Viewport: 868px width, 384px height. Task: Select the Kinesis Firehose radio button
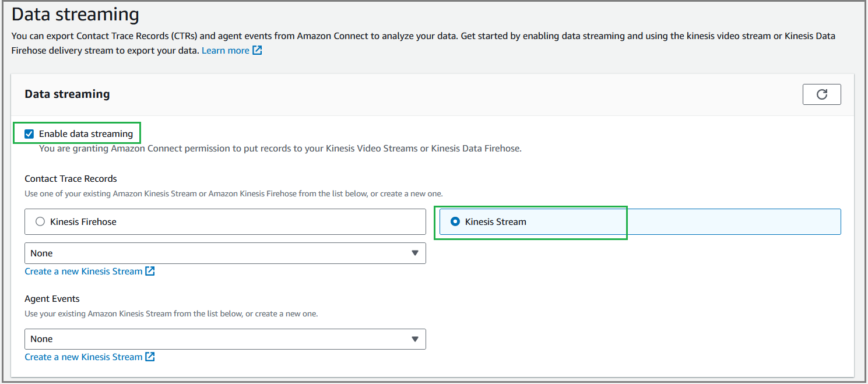pyautogui.click(x=40, y=221)
